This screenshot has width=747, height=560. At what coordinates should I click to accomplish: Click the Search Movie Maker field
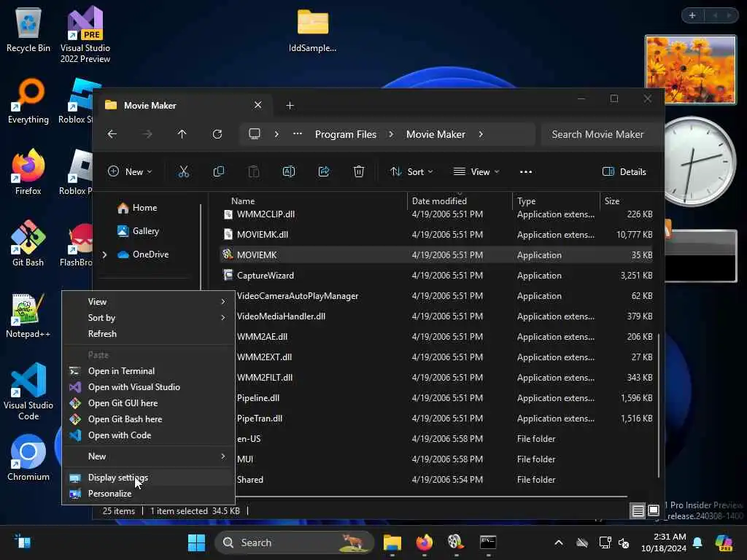point(602,134)
